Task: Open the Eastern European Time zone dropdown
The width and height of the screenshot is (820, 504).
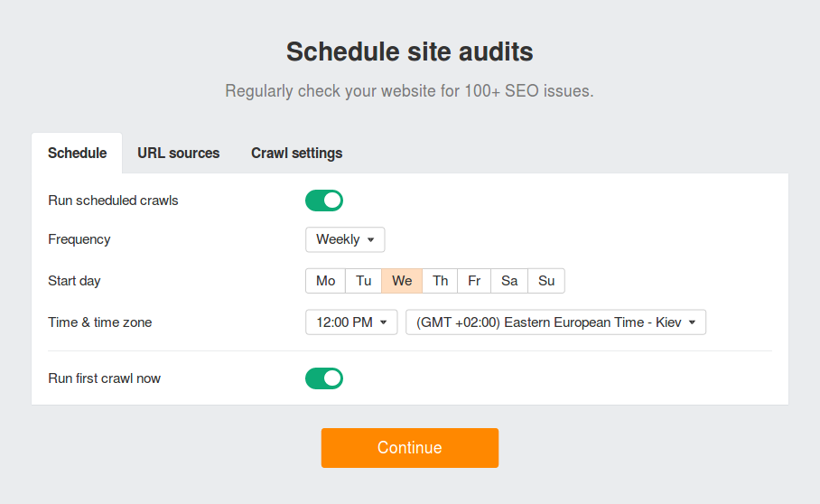Action: [x=555, y=322]
